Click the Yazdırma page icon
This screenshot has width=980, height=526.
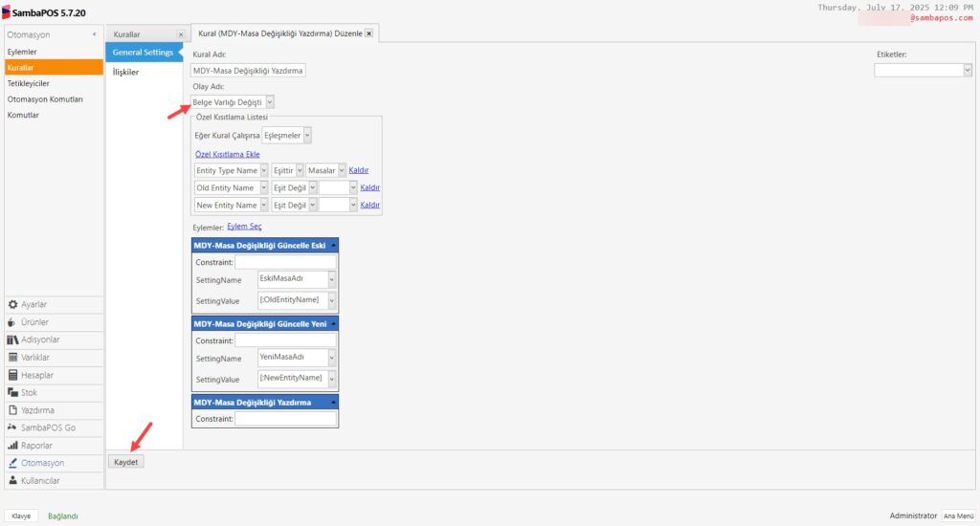point(12,410)
